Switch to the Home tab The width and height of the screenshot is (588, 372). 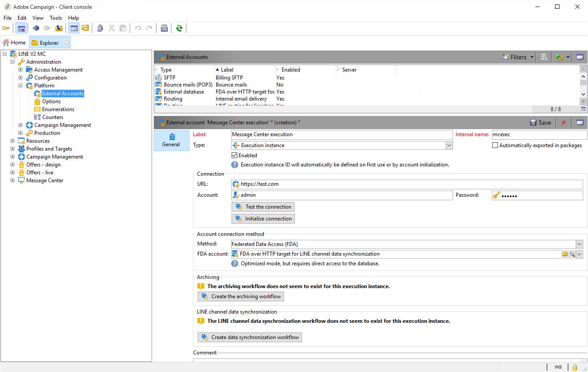click(x=15, y=43)
